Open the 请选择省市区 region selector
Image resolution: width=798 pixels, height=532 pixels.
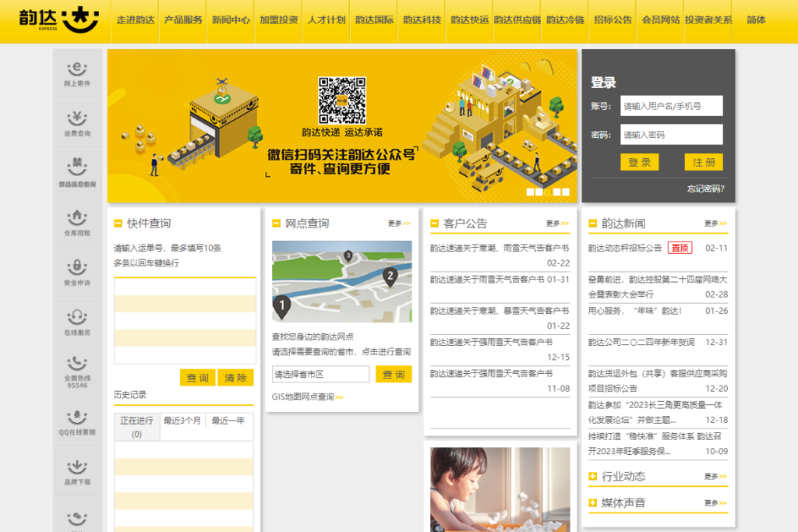pos(320,375)
